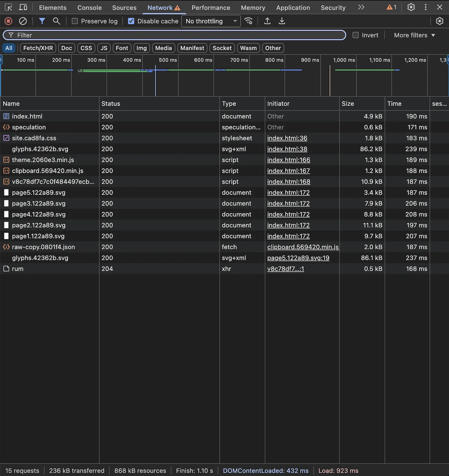Filter requests by Img type
The height and width of the screenshot is (476, 449).
(x=142, y=48)
